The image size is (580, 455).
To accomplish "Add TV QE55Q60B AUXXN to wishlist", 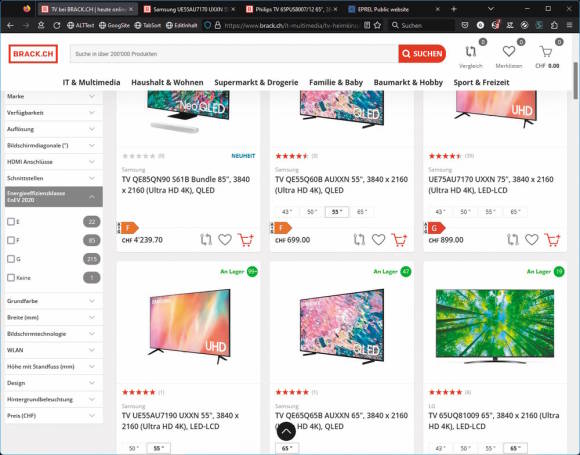I will 378,240.
